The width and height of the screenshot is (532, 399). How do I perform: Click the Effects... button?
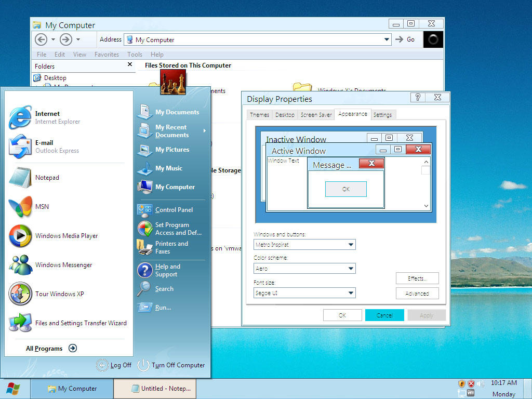pos(417,278)
